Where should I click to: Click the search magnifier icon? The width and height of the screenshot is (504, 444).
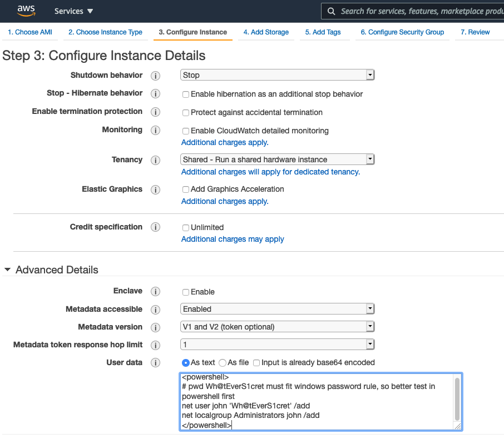(331, 11)
